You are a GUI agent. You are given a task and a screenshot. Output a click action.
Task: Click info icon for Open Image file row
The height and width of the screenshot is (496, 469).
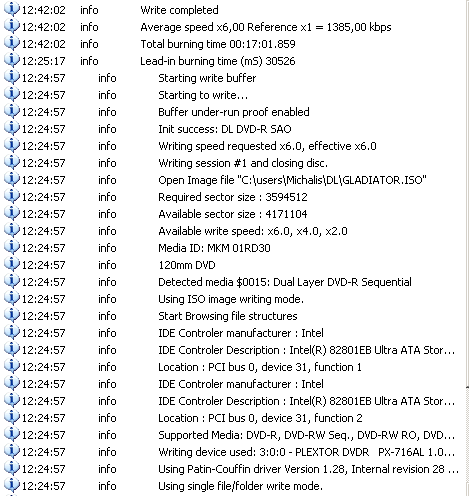pyautogui.click(x=12, y=179)
